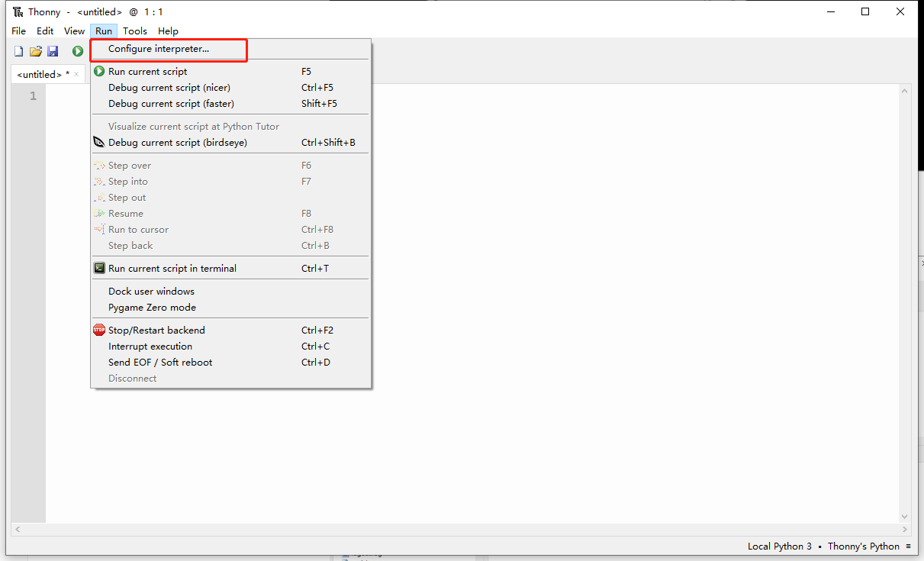924x561 pixels.
Task: Click line number 1 in the gutter
Action: (x=33, y=96)
